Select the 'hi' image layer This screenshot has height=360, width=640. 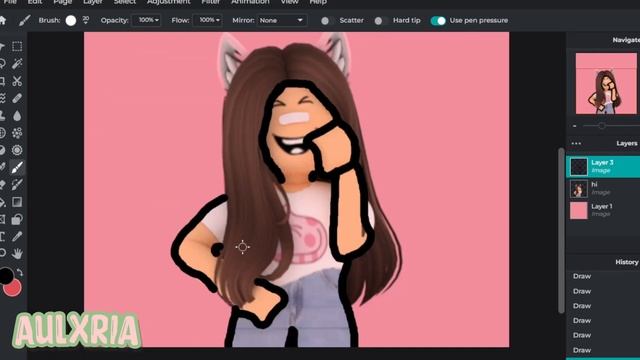click(603, 189)
